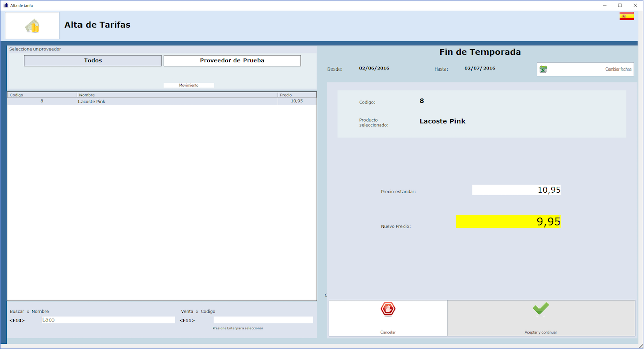Image resolution: width=644 pixels, height=349 pixels.
Task: Click the Venta x Codigo input field
Action: [263, 320]
